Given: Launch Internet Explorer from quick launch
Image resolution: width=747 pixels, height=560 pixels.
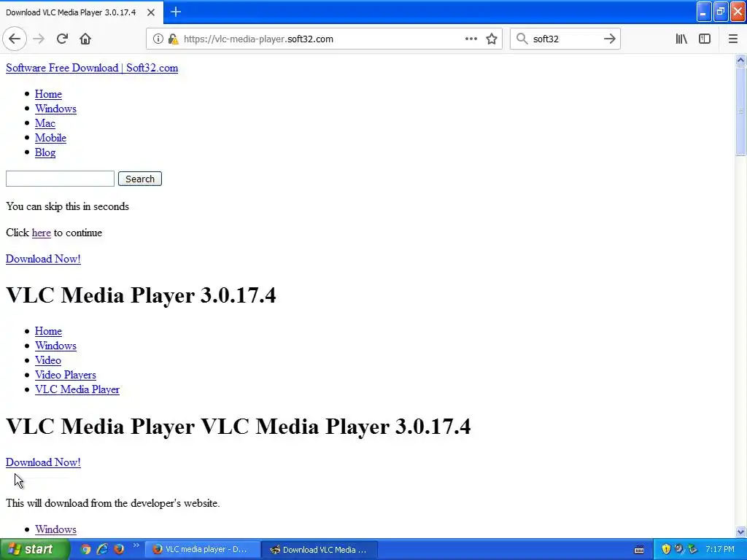Looking at the screenshot, I should (102, 550).
